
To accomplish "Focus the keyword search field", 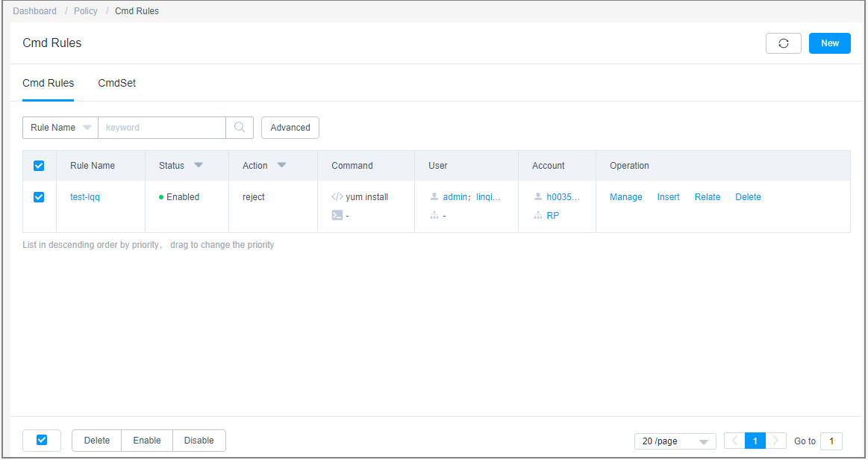I will (162, 127).
